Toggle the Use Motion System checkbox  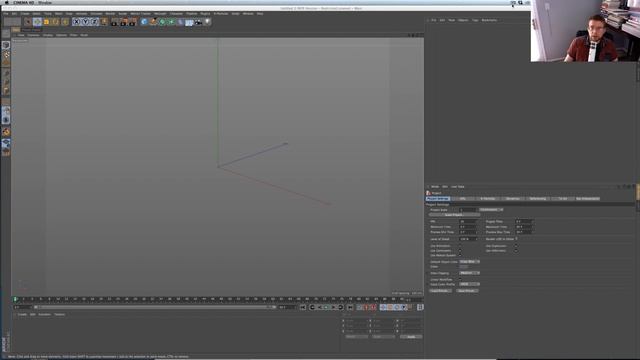pos(460,256)
